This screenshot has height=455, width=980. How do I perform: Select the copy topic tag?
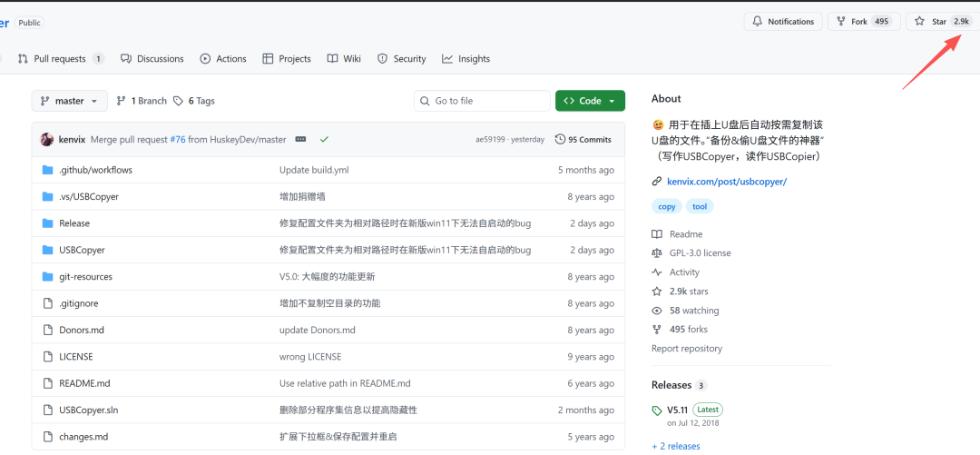click(667, 206)
